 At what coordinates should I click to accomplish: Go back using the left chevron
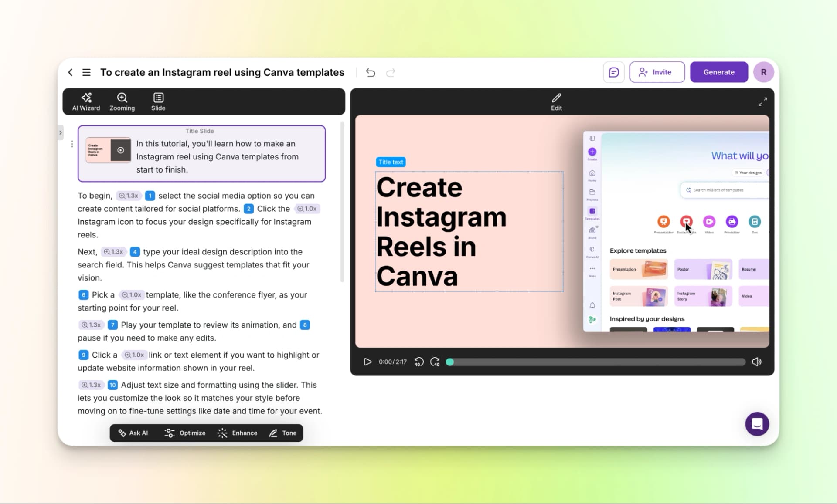[70, 72]
